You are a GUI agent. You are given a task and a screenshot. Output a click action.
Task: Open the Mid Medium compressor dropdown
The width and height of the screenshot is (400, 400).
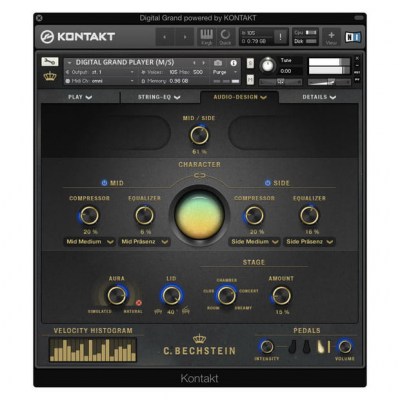click(x=89, y=242)
